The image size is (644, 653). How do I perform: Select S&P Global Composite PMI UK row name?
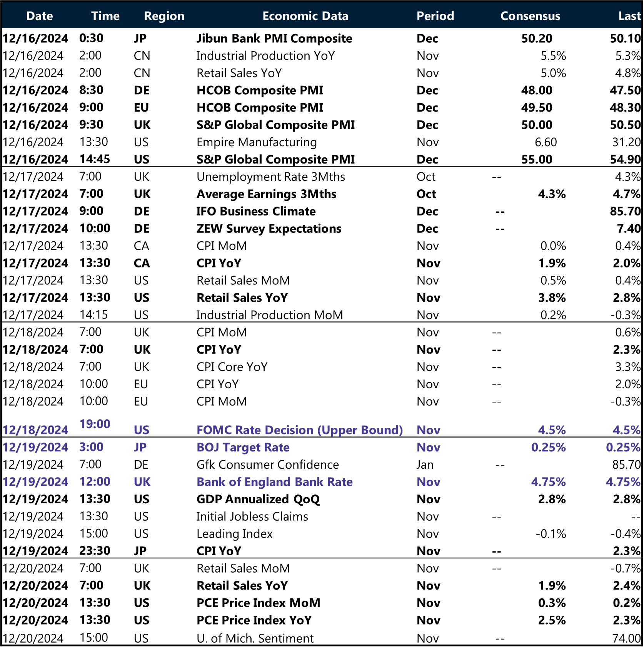(x=275, y=125)
